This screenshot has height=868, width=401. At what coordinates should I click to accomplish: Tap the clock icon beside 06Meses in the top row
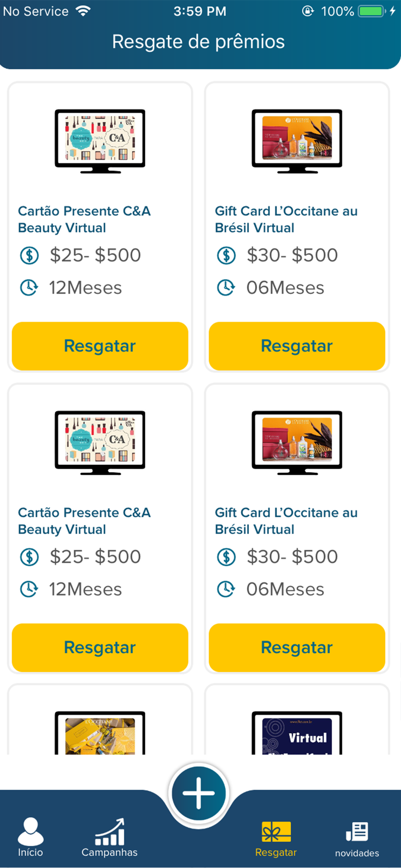[x=226, y=287]
